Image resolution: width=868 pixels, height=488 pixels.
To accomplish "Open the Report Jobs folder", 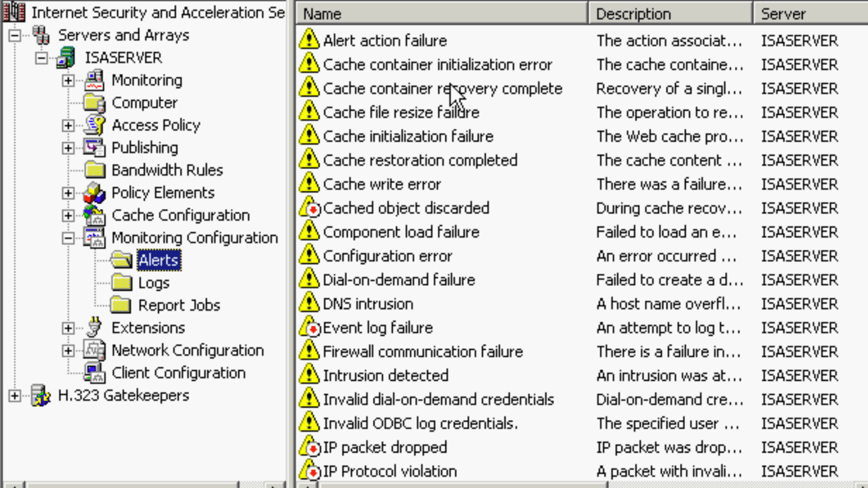I will [179, 306].
